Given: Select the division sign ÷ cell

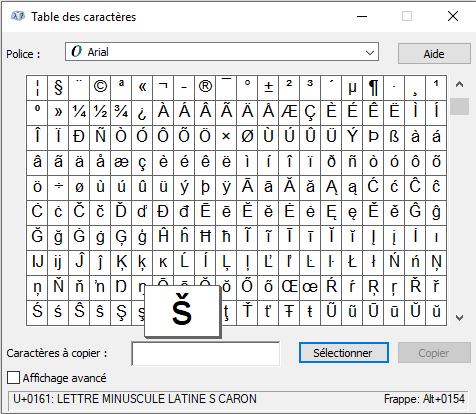Looking at the screenshot, I should pyautogui.click(x=58, y=188).
